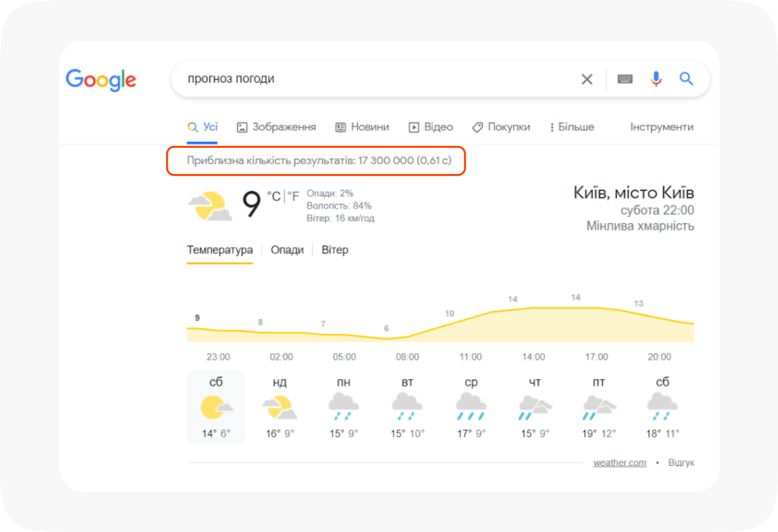Click the 08:00 time label
Image resolution: width=778 pixels, height=532 pixels.
point(407,357)
